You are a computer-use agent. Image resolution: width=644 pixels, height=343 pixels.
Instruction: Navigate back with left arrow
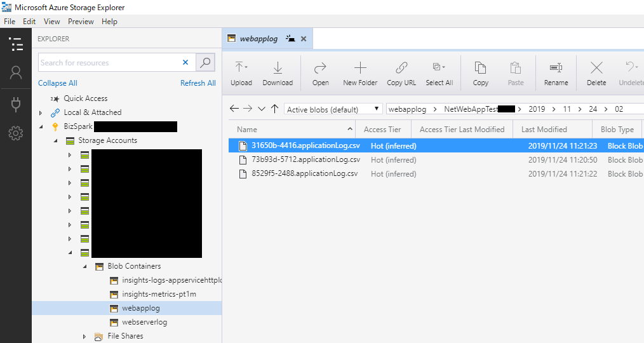pyautogui.click(x=234, y=109)
